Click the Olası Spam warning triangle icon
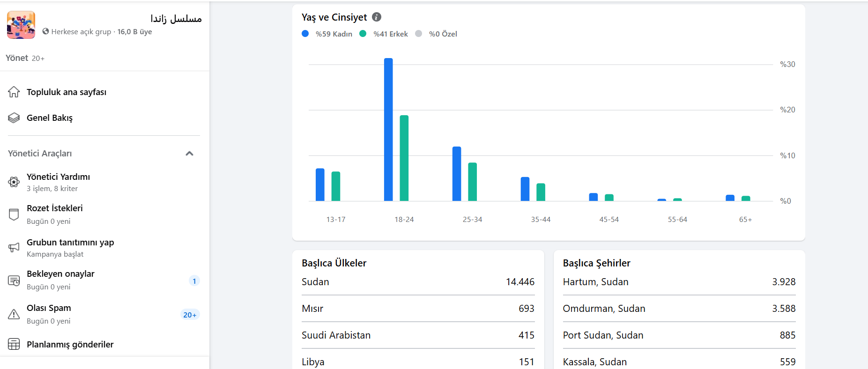Viewport: 868px width, 369px height. pyautogui.click(x=14, y=314)
